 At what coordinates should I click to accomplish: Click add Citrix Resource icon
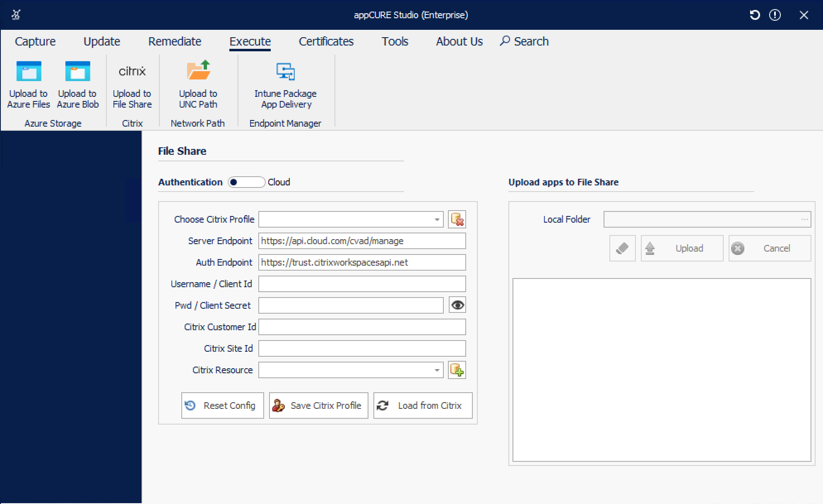pyautogui.click(x=457, y=370)
